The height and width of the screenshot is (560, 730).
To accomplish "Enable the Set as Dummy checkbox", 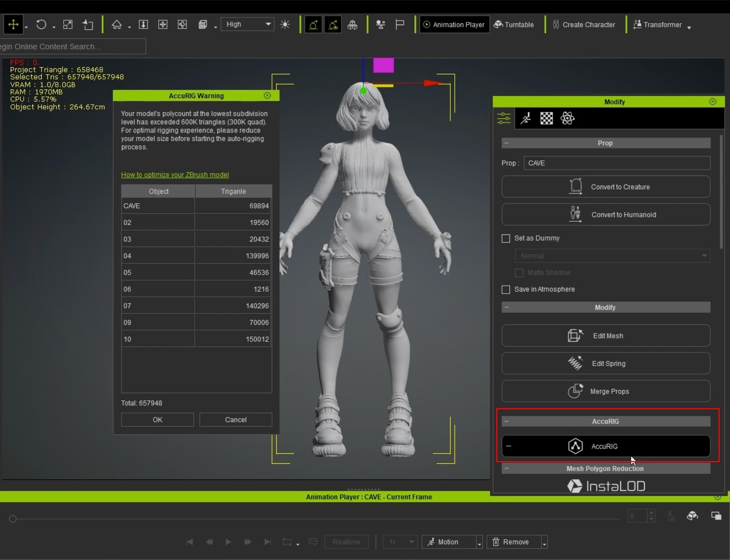I will (506, 239).
